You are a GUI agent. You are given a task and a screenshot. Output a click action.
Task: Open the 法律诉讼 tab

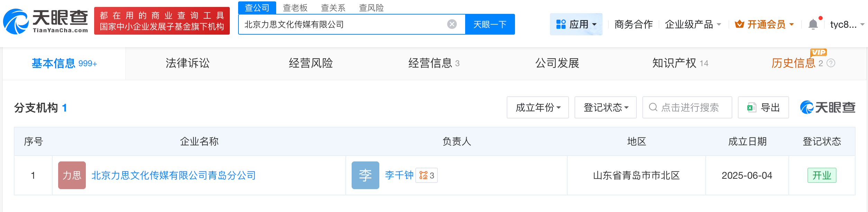coord(187,63)
